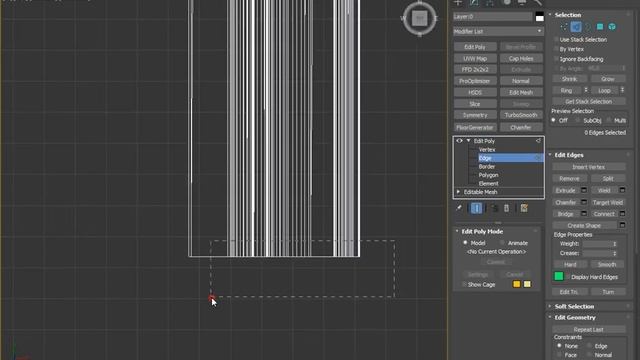Select the Border sub-object selection icon
The image size is (640, 360).
click(x=588, y=27)
